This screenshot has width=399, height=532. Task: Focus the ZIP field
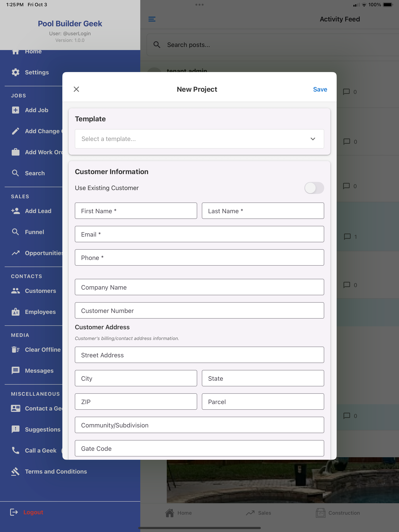[136, 401]
